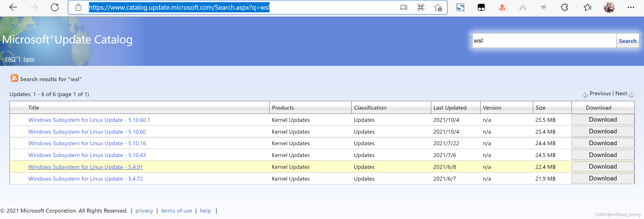The width and height of the screenshot is (644, 219).
Task: Click the Next page arrow icon
Action: point(632,95)
